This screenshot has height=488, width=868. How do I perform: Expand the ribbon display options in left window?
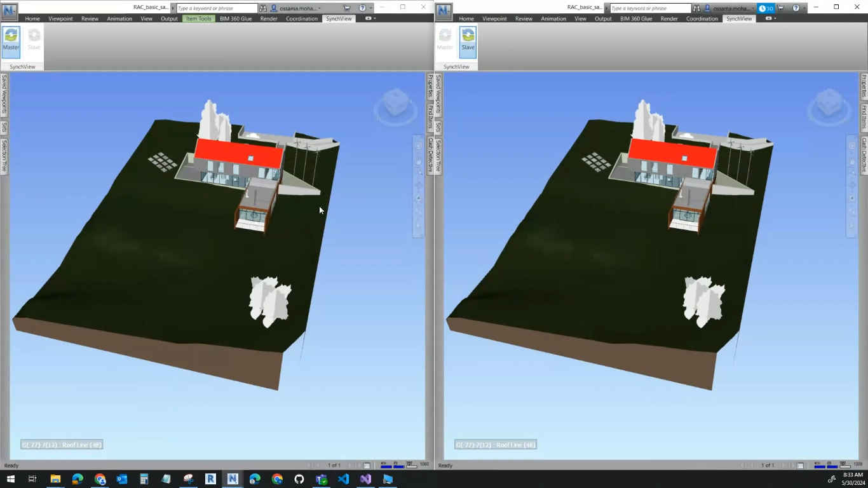pos(370,18)
